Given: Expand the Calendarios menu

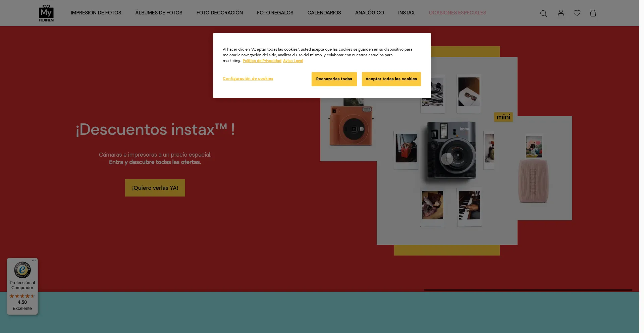Looking at the screenshot, I should [324, 13].
